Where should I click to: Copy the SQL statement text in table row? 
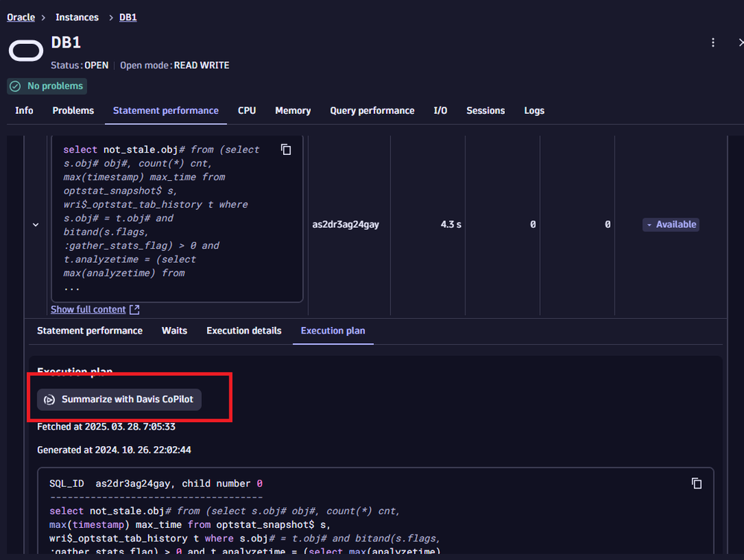point(286,150)
